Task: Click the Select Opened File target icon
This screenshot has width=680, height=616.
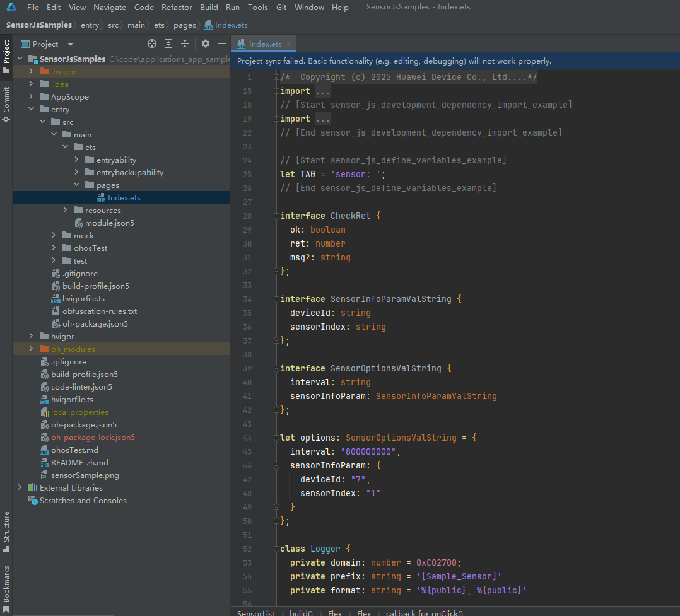Action: point(152,44)
